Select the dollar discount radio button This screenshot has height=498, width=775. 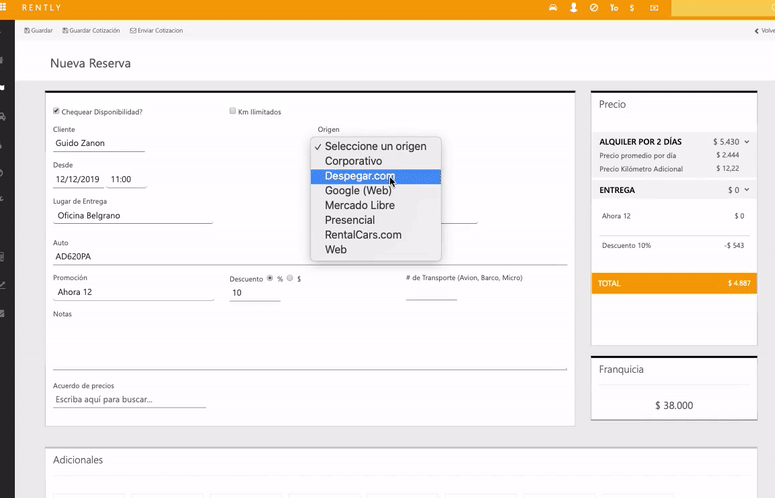point(290,278)
